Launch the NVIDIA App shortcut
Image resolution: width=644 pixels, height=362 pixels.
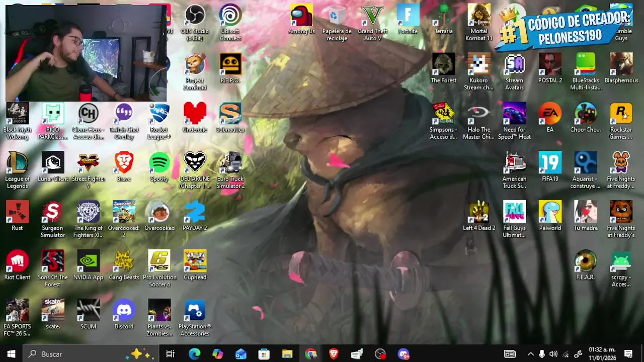tap(89, 265)
